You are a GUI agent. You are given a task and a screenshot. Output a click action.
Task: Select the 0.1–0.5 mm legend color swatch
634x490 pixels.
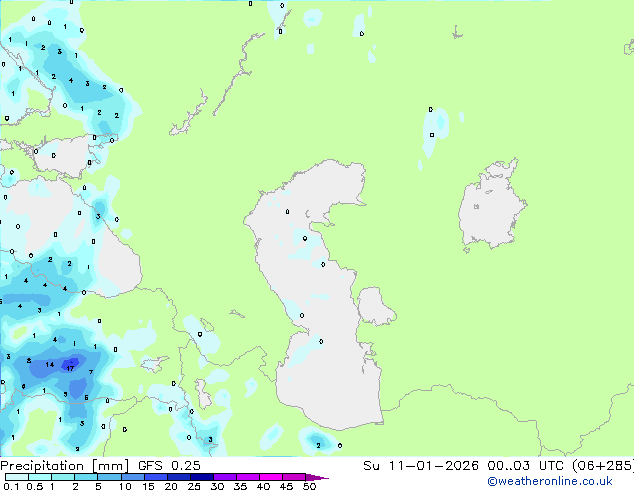[x=17, y=477]
